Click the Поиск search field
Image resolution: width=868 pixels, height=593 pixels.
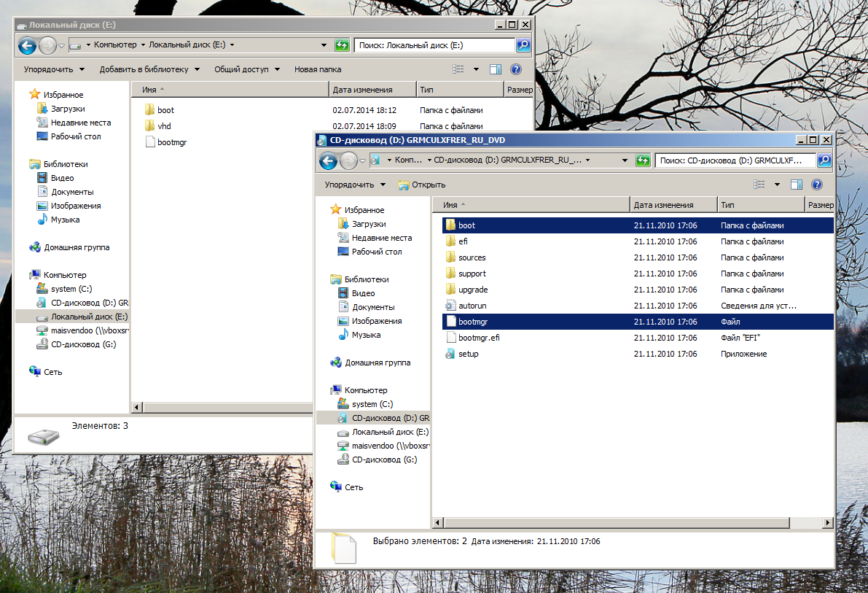[x=729, y=160]
